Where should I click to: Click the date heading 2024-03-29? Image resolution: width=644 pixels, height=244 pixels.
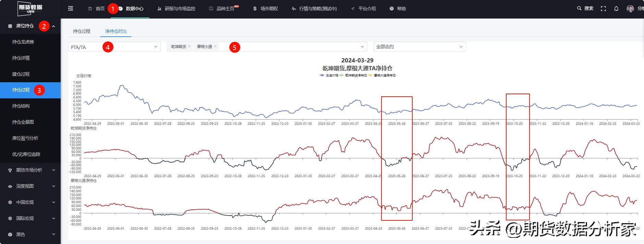[357, 61]
